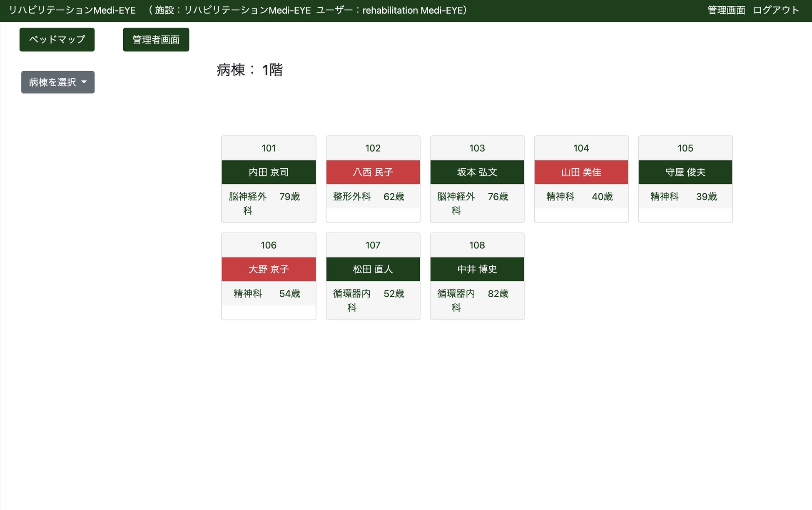The width and height of the screenshot is (812, 510).
Task: Select patient 中井 博史 name bar
Action: [x=477, y=269]
